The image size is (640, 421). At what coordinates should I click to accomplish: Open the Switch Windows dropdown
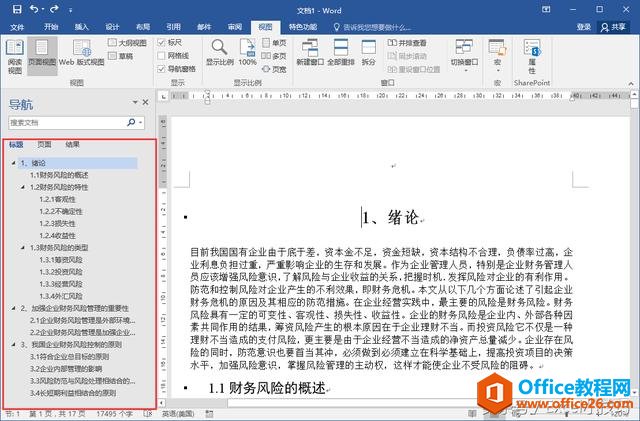[x=464, y=56]
